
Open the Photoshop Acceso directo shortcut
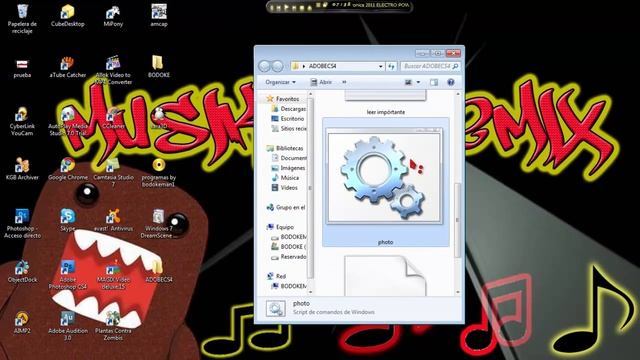(22, 223)
